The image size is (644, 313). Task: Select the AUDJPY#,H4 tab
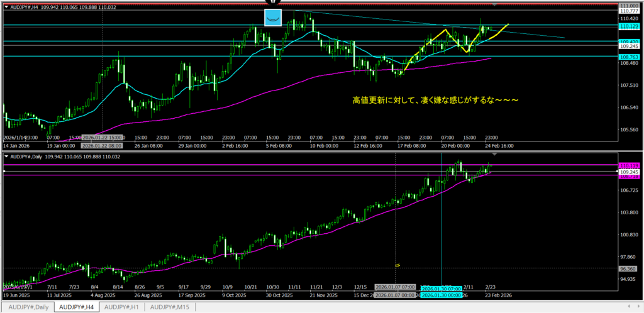click(x=75, y=307)
